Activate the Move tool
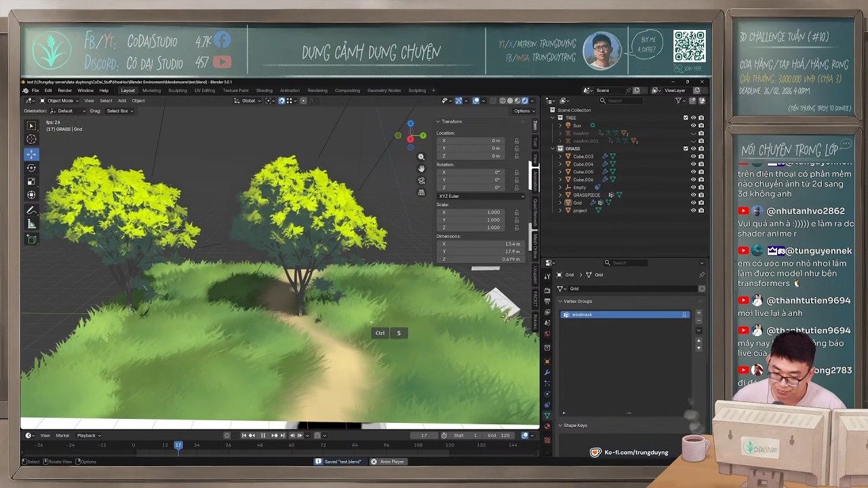The image size is (868, 488). tap(31, 155)
